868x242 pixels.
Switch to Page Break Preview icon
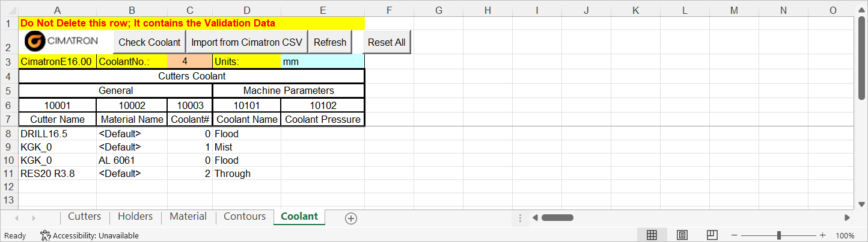click(712, 235)
